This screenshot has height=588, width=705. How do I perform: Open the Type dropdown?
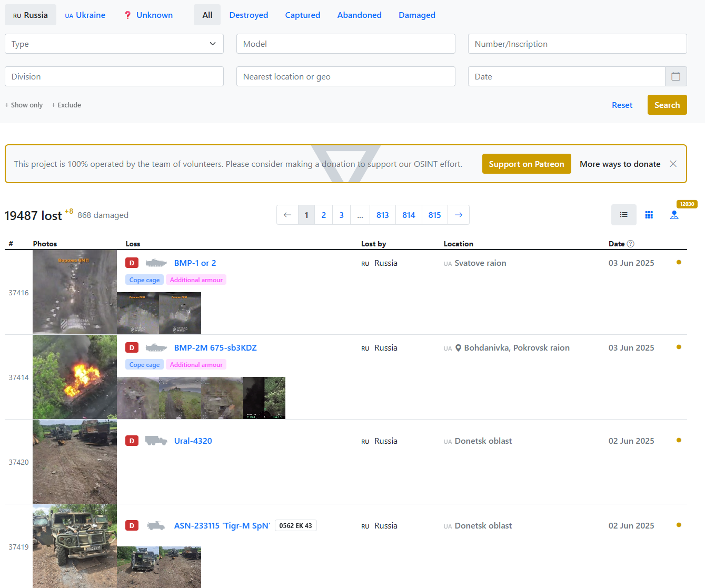[114, 44]
